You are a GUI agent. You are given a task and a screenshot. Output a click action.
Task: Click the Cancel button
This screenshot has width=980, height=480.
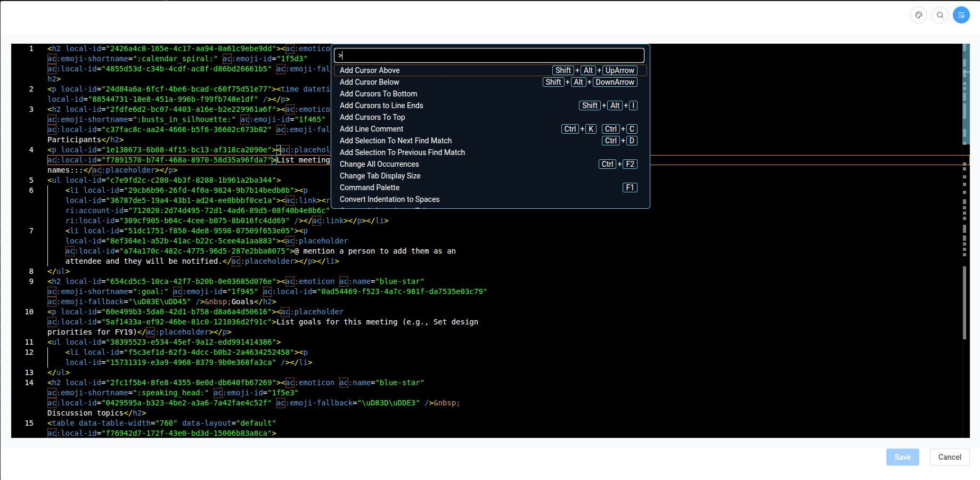(x=949, y=457)
